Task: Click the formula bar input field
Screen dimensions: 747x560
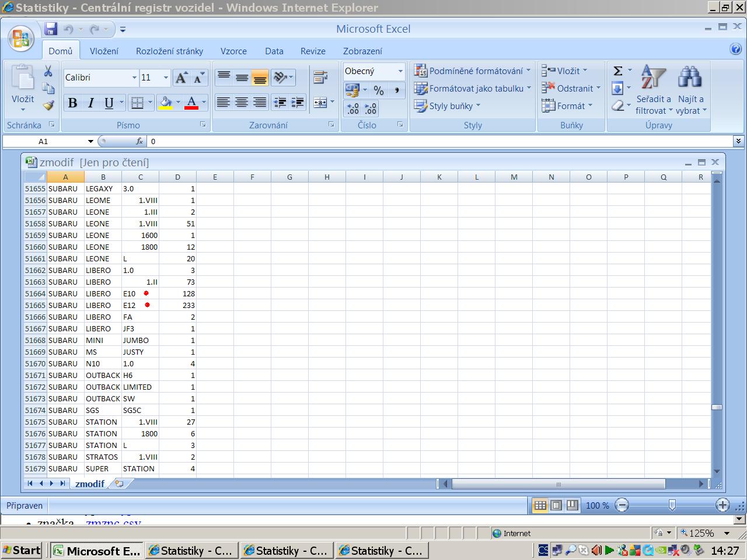Action: [440, 141]
